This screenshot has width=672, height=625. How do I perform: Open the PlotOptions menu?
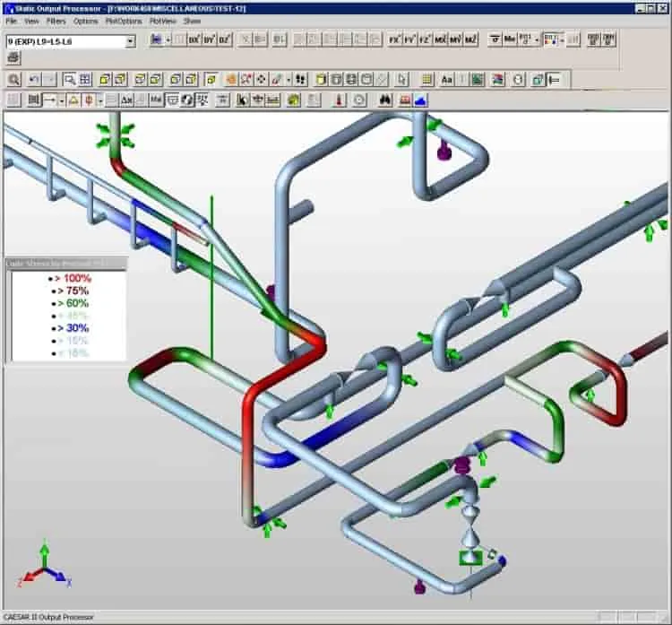[x=124, y=21]
